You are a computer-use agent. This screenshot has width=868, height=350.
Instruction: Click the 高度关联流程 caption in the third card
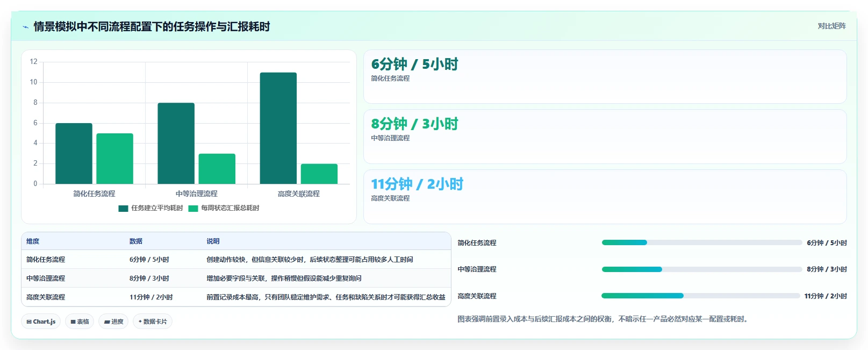click(390, 198)
